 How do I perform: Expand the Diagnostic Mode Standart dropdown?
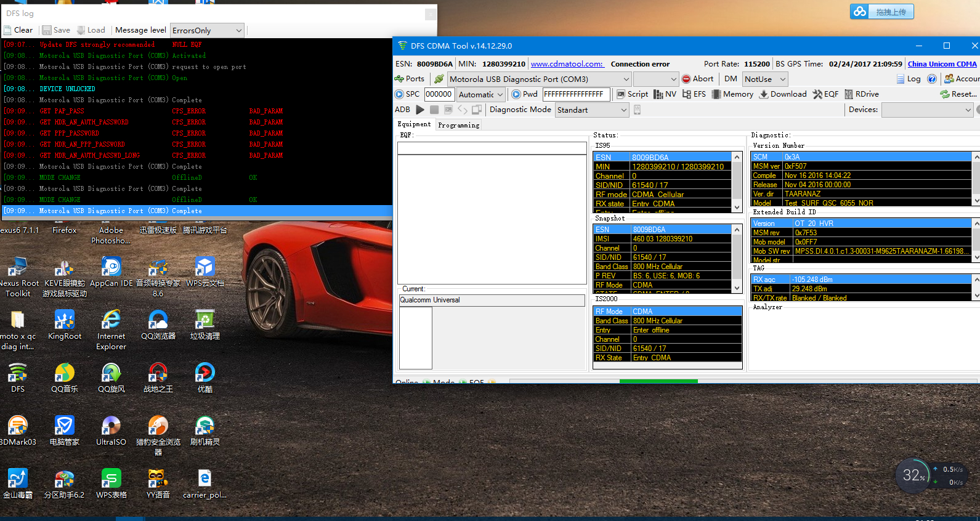tap(623, 110)
